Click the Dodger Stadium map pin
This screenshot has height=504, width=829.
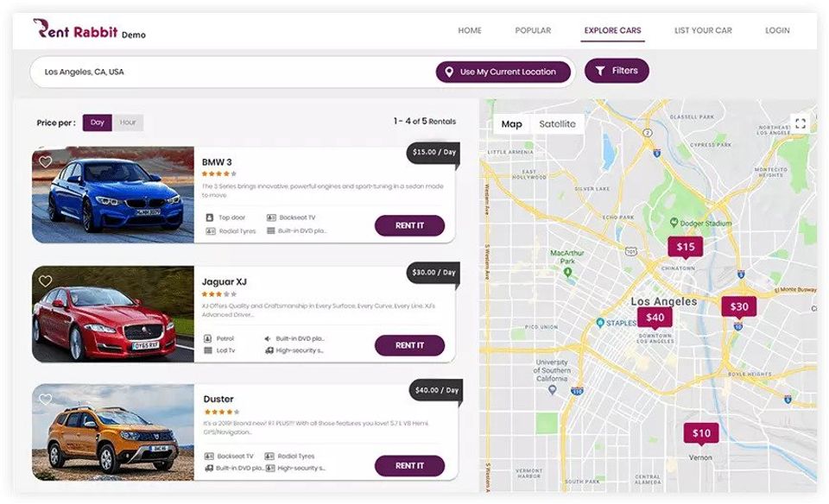(x=674, y=223)
